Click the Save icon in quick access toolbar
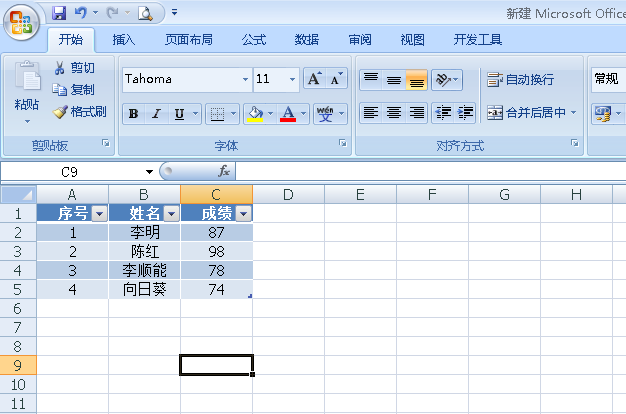 (59, 13)
